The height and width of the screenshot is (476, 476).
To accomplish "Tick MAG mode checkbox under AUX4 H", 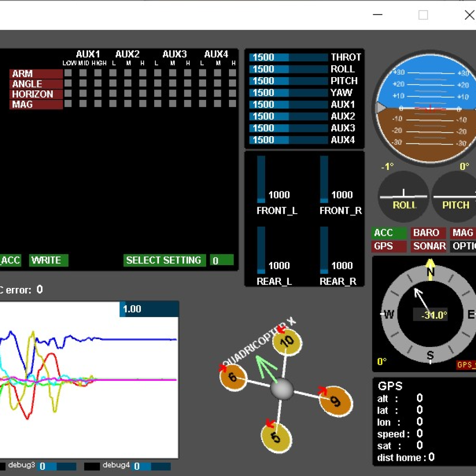I will click(233, 103).
